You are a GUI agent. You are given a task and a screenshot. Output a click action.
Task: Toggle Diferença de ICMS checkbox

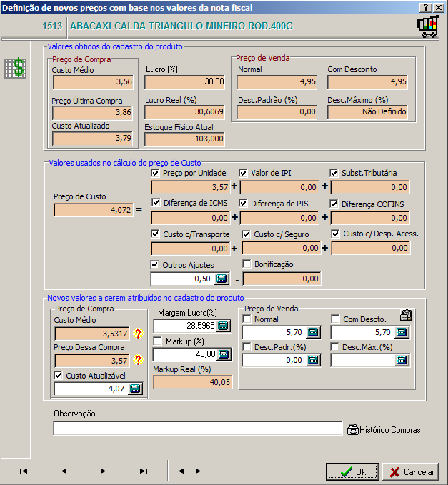click(x=156, y=203)
